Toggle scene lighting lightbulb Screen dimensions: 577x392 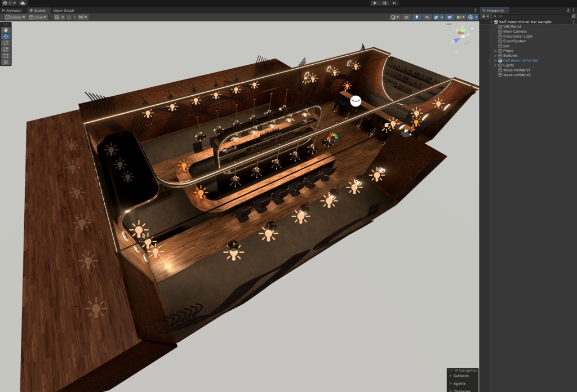pyautogui.click(x=416, y=17)
